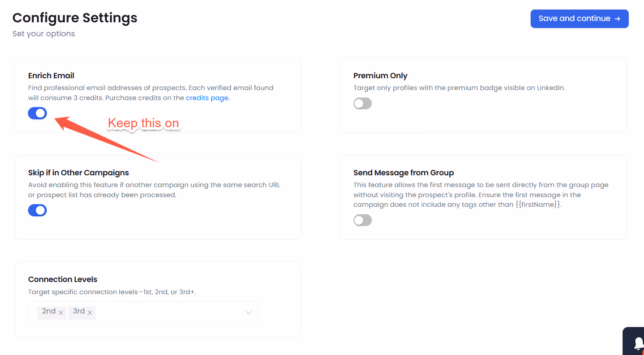The height and width of the screenshot is (355, 644).
Task: Enable the Premium Only switch
Action: (362, 103)
